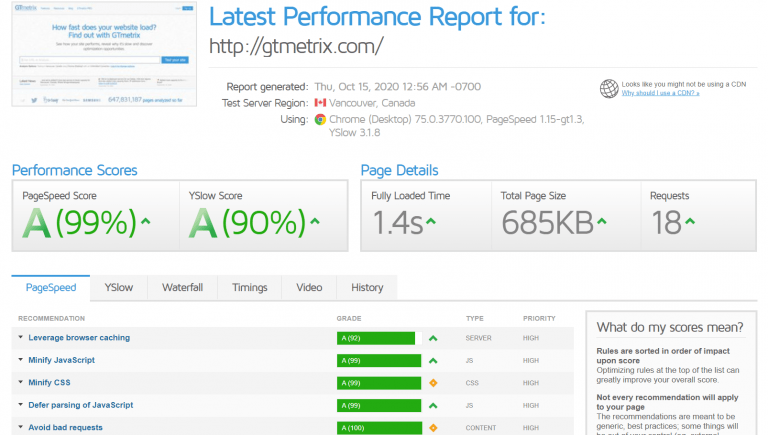
Task: Open the History tab
Action: (367, 288)
